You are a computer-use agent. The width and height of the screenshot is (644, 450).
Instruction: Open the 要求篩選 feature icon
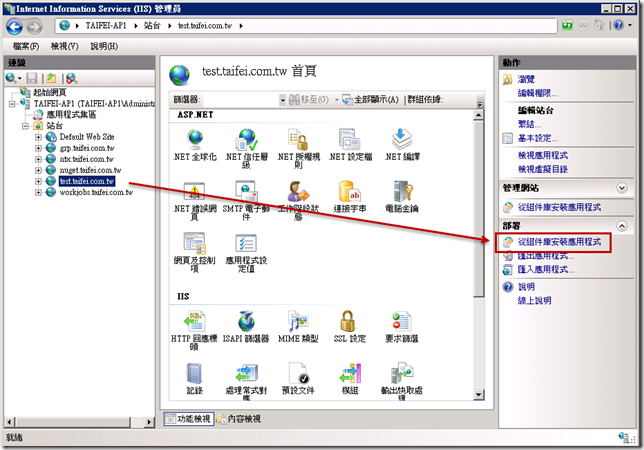click(402, 327)
